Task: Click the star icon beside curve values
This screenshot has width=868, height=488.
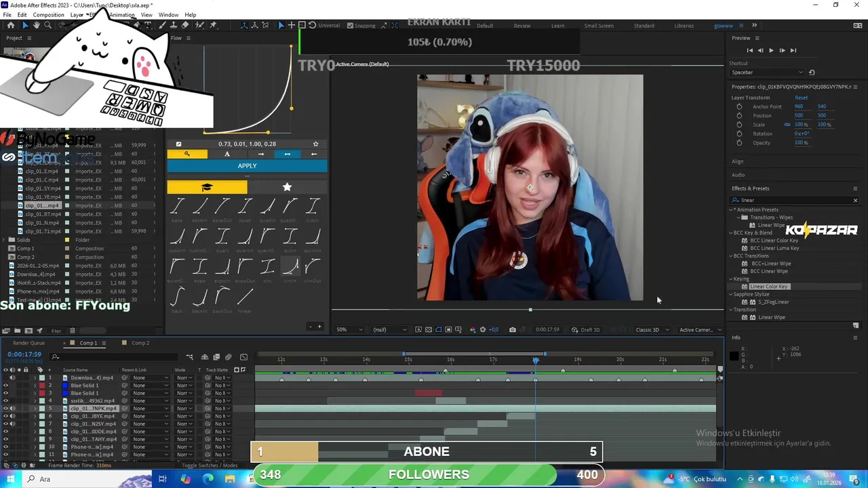Action: [x=315, y=144]
